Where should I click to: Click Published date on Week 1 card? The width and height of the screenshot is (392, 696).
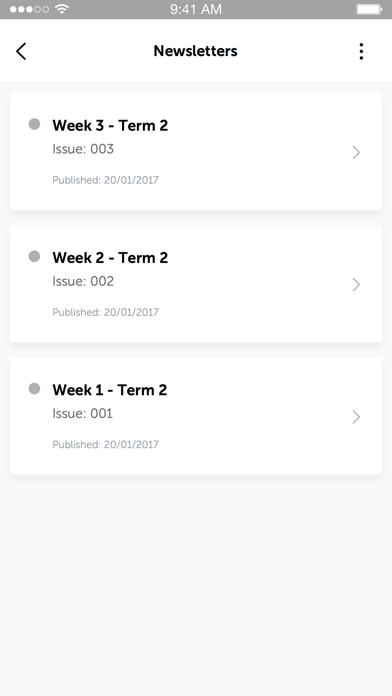[105, 445]
